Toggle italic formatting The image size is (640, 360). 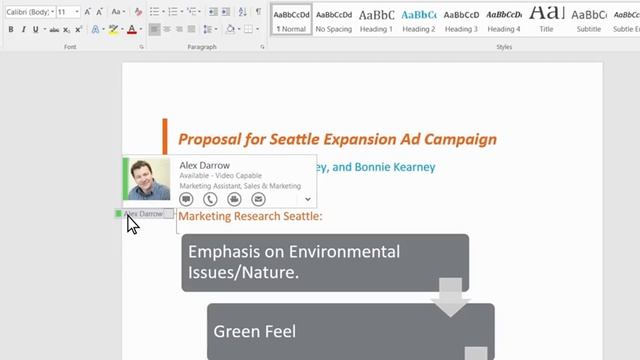point(23,30)
